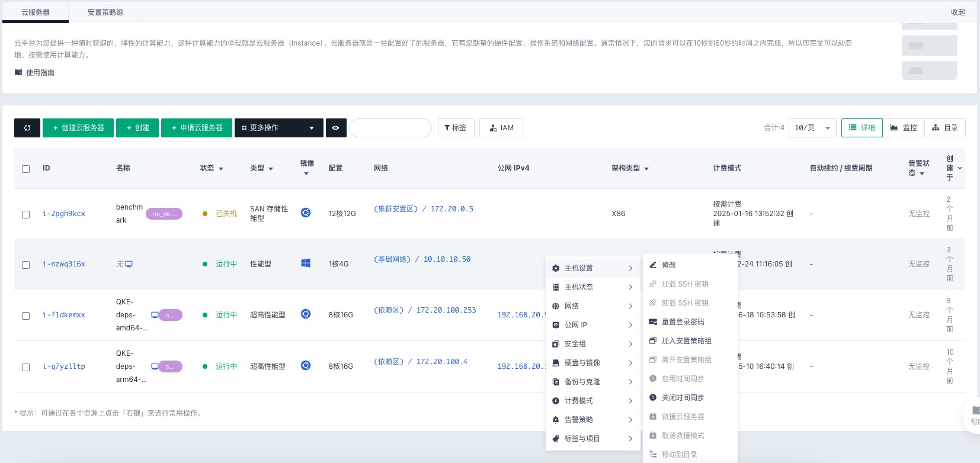Switch to 目录 tree view
Viewport: 980px width, 463px height.
tap(945, 128)
